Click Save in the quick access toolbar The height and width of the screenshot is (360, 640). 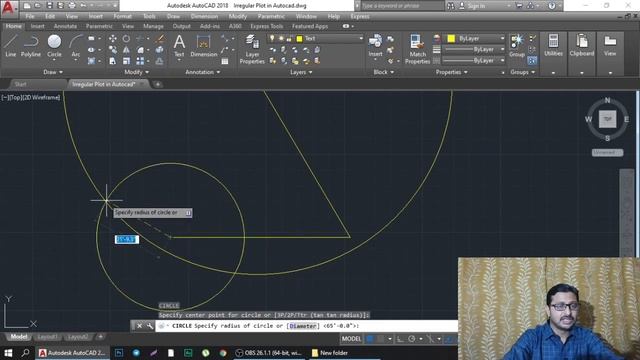tap(49, 6)
